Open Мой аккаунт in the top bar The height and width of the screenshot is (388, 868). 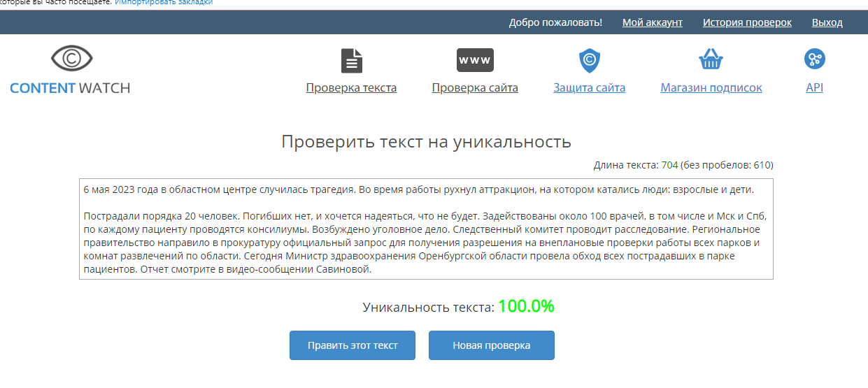[652, 22]
